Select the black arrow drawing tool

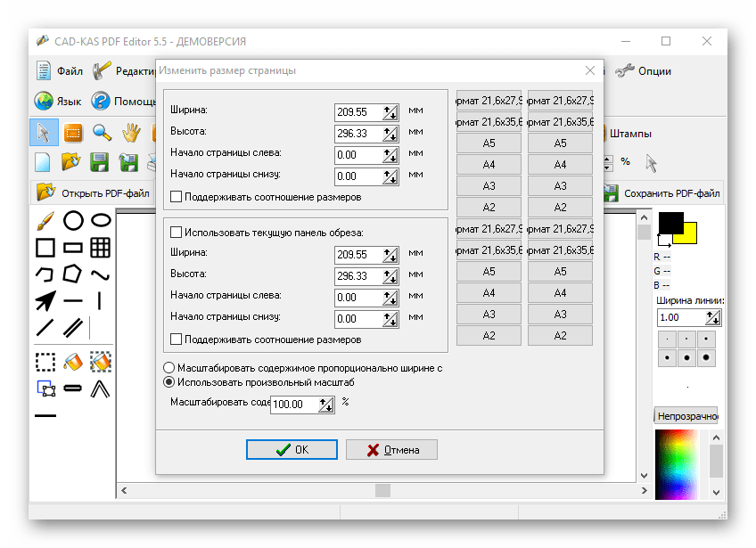pyautogui.click(x=45, y=301)
